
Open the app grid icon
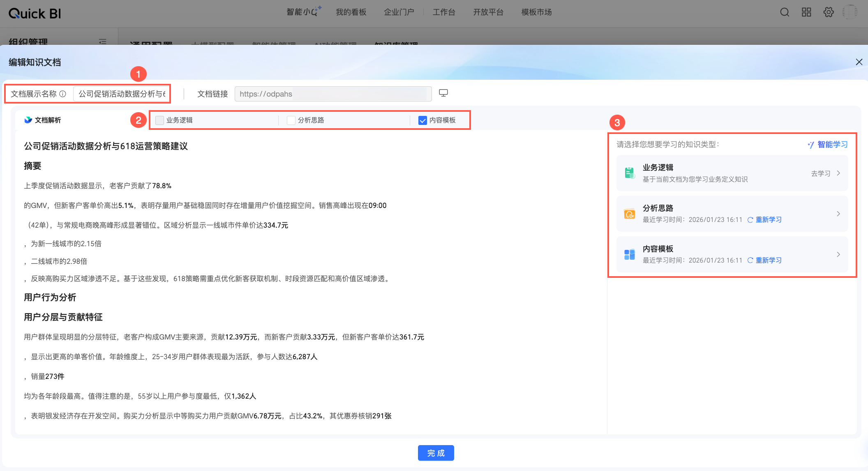point(806,12)
